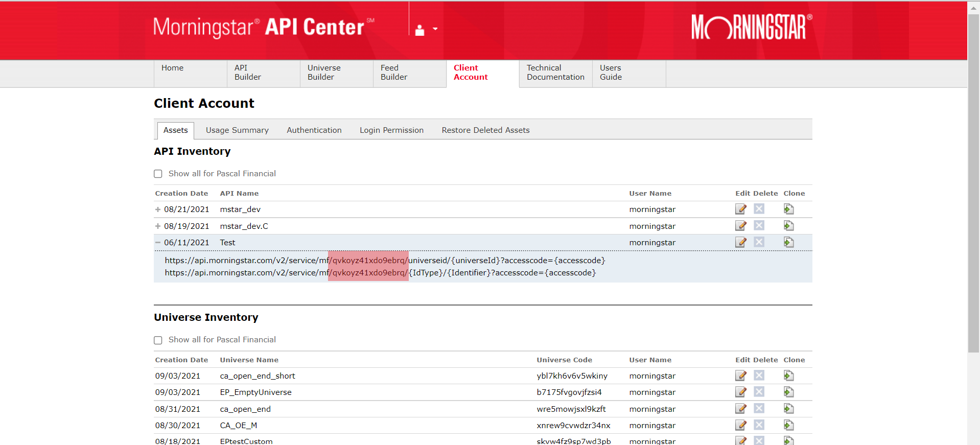Clone the mstar_dev API

(789, 209)
